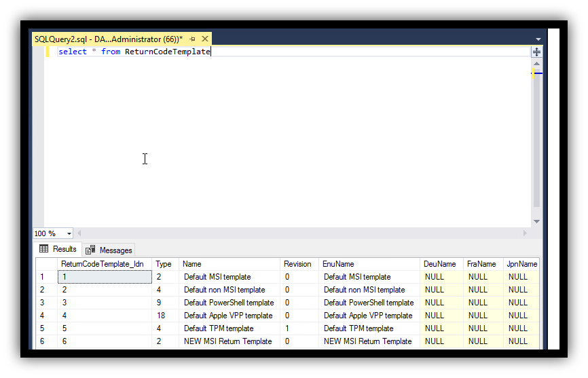This screenshot has height=378, width=588.
Task: Select the NEW MSI Return Template Name cell
Action: pyautogui.click(x=227, y=341)
